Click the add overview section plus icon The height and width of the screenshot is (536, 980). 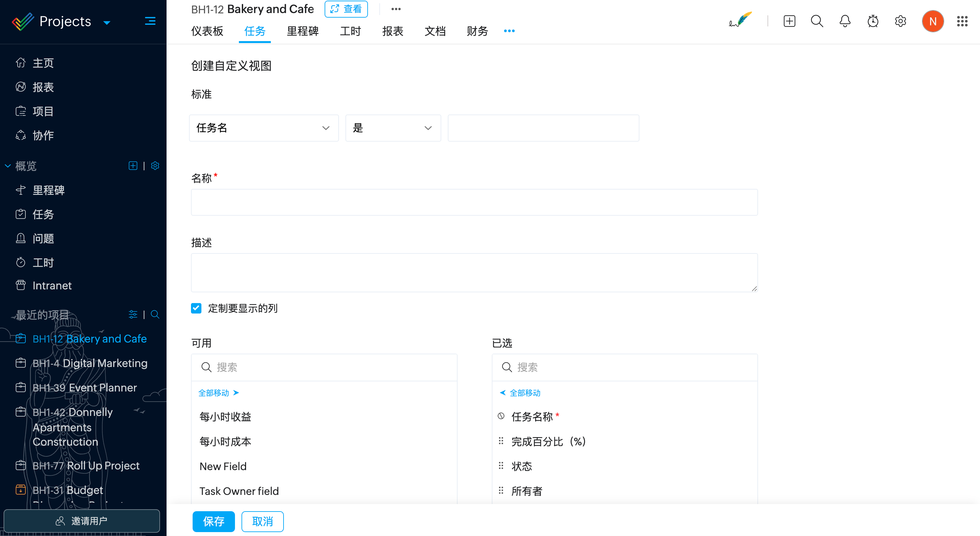(x=133, y=166)
